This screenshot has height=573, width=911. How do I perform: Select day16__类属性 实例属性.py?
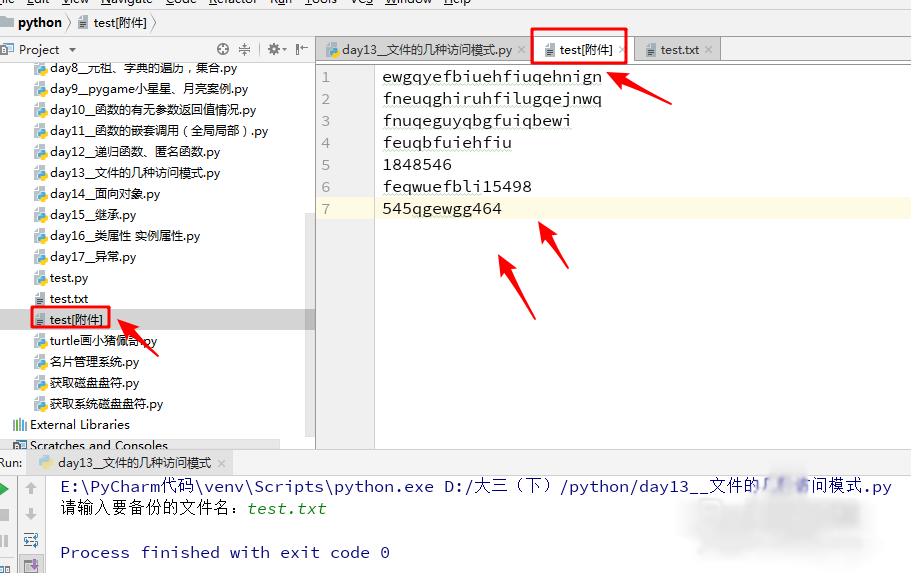(125, 235)
